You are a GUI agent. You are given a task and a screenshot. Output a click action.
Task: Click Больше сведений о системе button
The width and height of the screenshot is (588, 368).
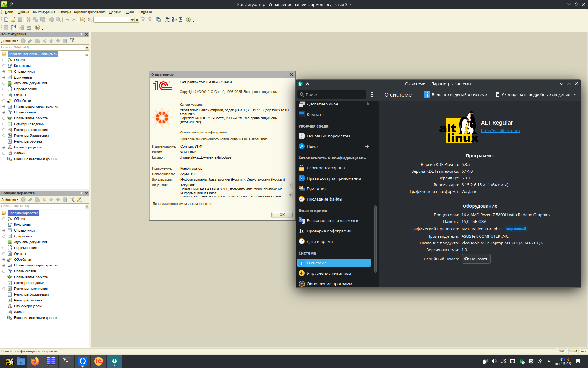(x=456, y=94)
